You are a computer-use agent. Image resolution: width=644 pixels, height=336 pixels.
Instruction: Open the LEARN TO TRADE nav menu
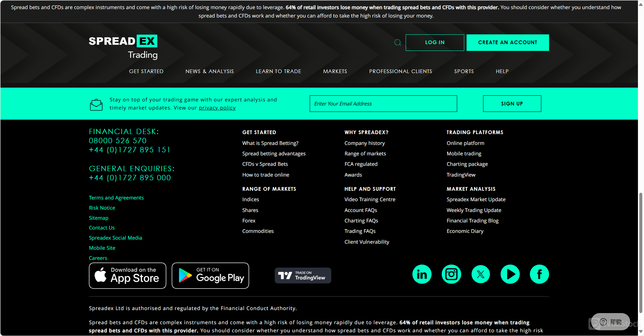coord(278,71)
